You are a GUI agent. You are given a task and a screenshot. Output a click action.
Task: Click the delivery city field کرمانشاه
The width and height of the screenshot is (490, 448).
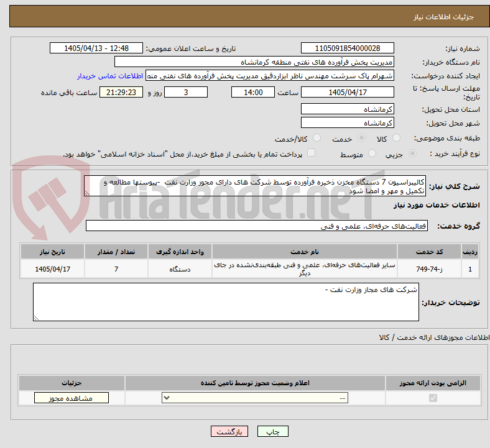[347, 122]
